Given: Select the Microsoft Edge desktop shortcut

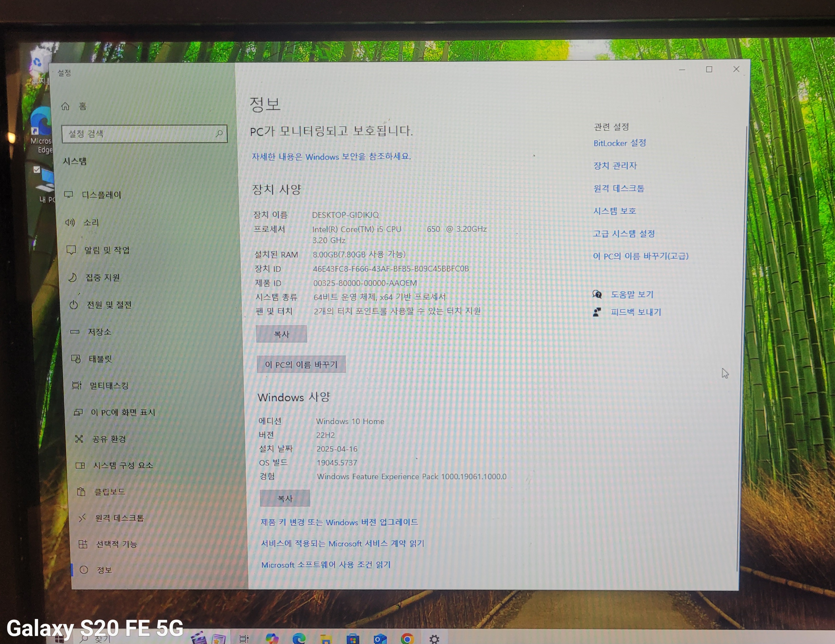Looking at the screenshot, I should coord(41,130).
